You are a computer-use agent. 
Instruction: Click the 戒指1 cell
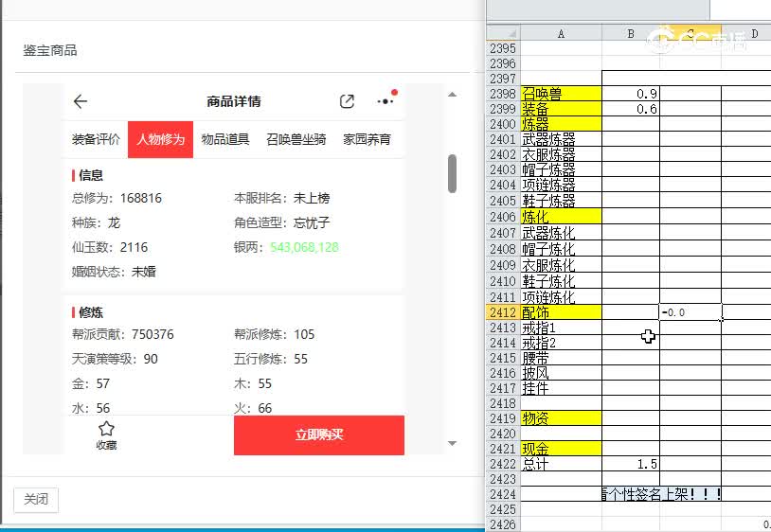pos(561,328)
